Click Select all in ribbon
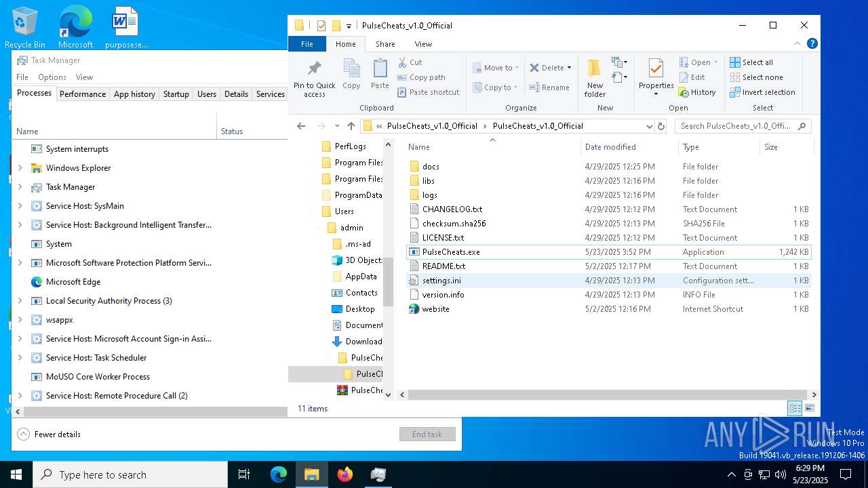Image resolution: width=868 pixels, height=488 pixels. pyautogui.click(x=751, y=62)
